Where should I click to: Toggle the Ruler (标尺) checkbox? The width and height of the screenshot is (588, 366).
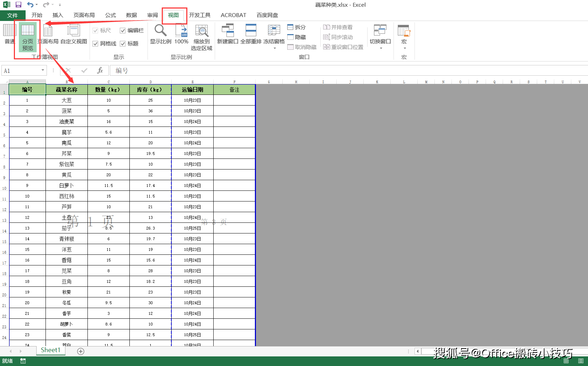tap(95, 31)
